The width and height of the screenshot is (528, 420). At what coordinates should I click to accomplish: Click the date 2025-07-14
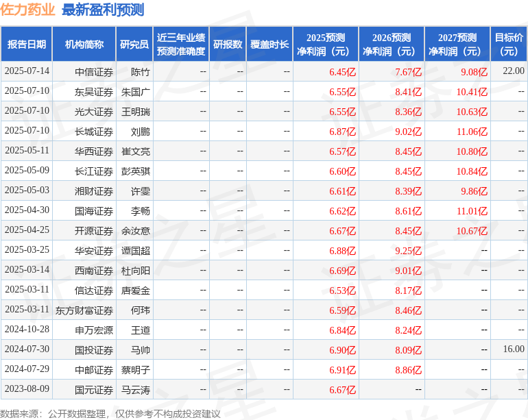point(27,71)
